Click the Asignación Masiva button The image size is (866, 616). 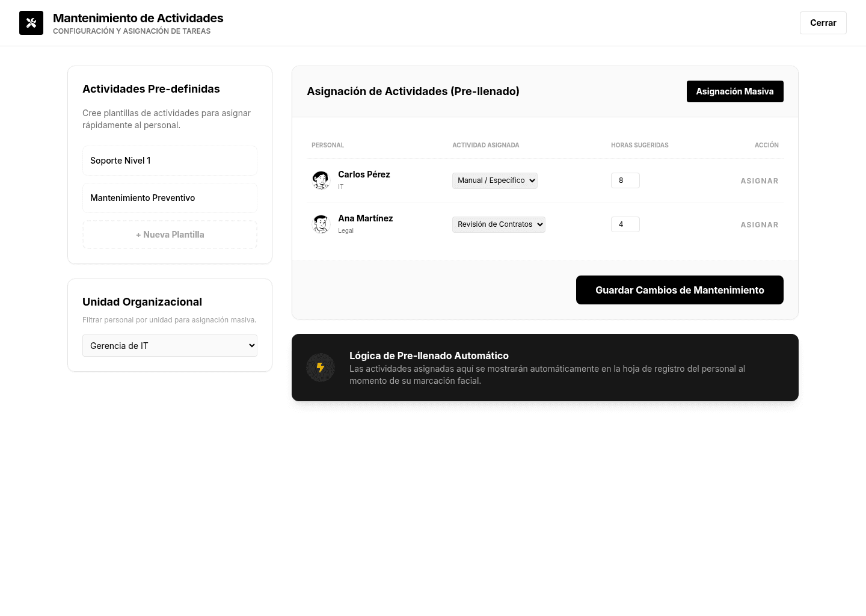click(735, 91)
